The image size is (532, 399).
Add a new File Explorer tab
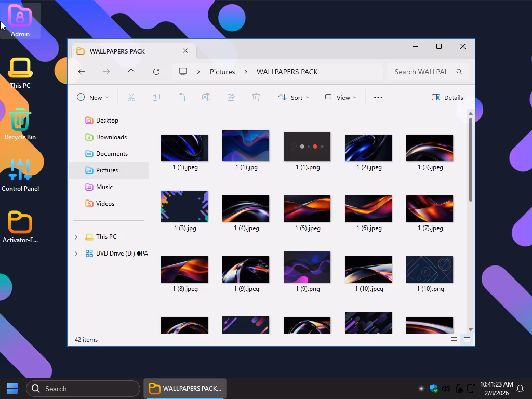pos(208,51)
